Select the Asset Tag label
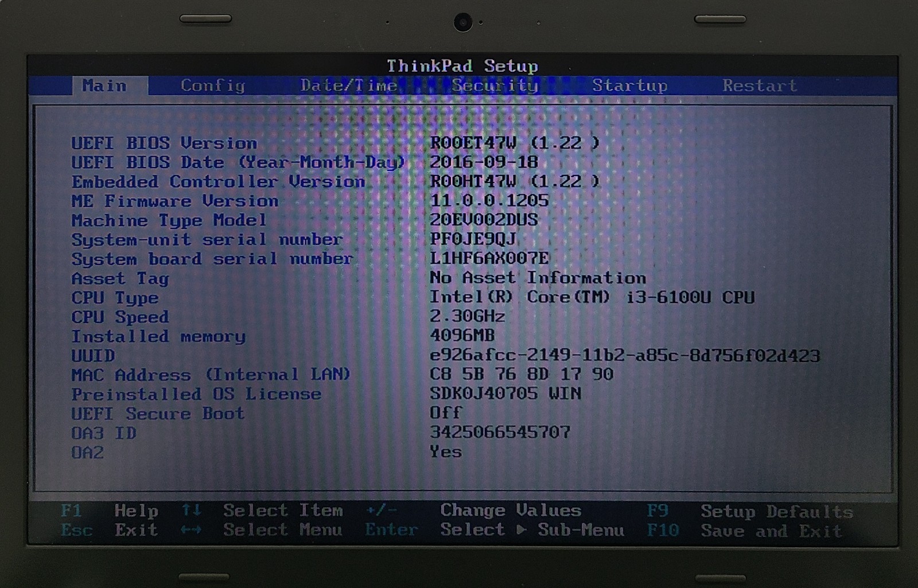The height and width of the screenshot is (588, 918). (120, 279)
